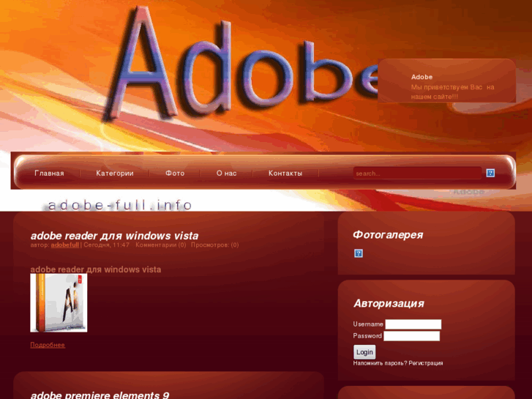
Task: Open the Регистрация link
Action: point(426,363)
